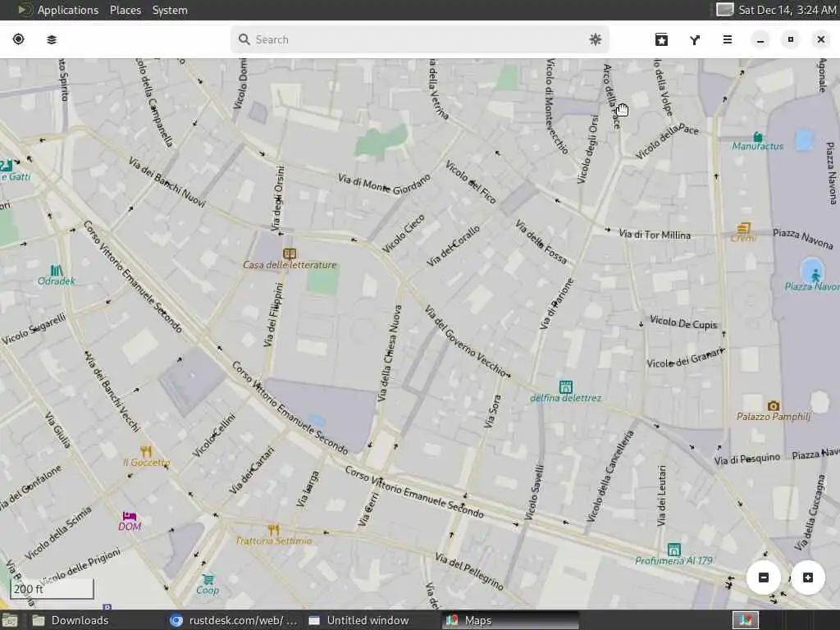The height and width of the screenshot is (630, 840).
Task: Click the 200 ft scale indicator
Action: click(52, 589)
